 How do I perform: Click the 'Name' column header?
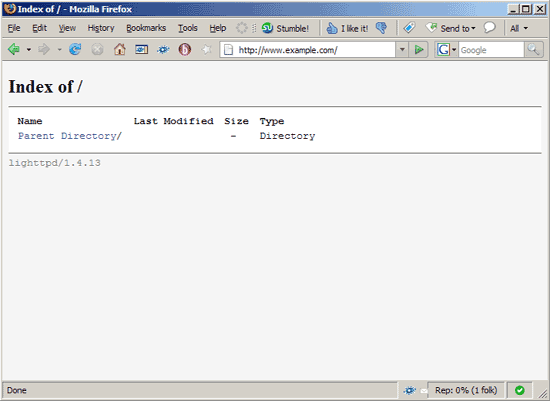[x=30, y=121]
